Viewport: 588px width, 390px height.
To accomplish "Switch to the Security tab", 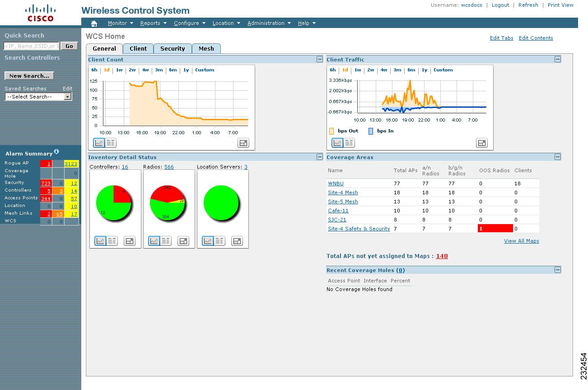I will coord(173,48).
